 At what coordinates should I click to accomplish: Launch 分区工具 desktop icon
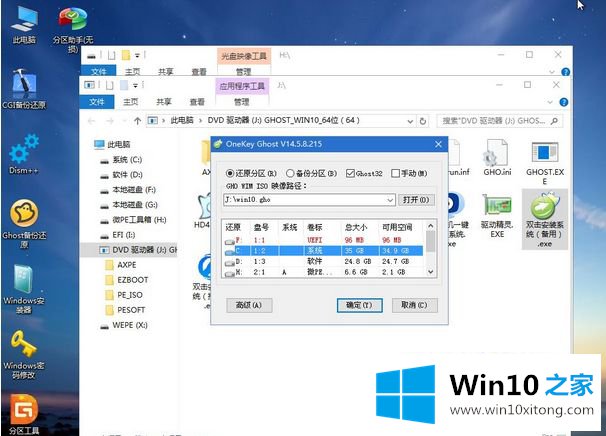point(24,414)
